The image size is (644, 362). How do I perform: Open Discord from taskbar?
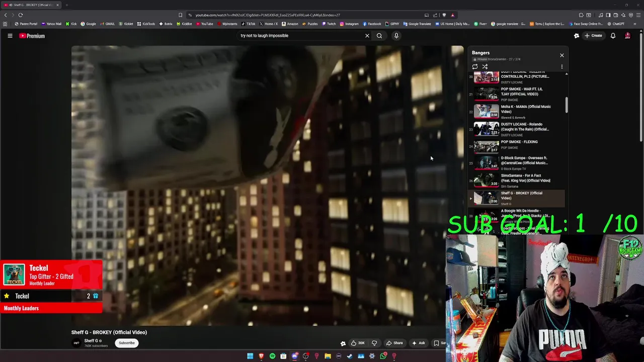[x=295, y=356]
